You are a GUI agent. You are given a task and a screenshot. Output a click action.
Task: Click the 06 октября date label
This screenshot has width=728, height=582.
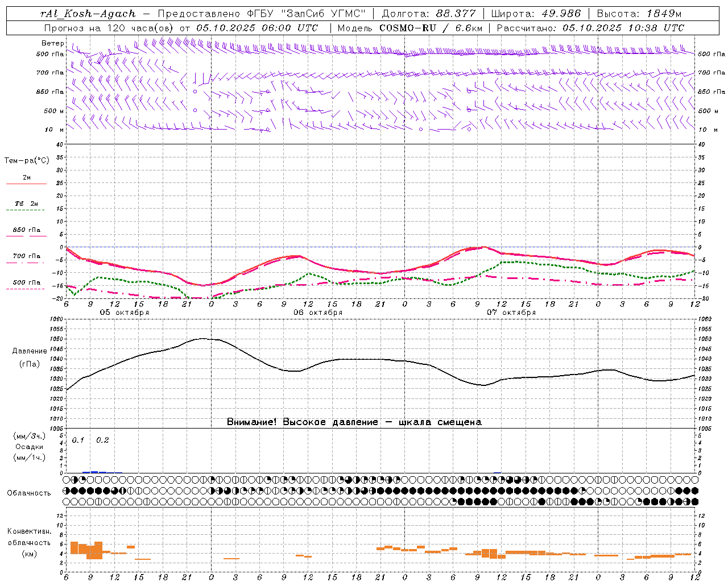318,313
